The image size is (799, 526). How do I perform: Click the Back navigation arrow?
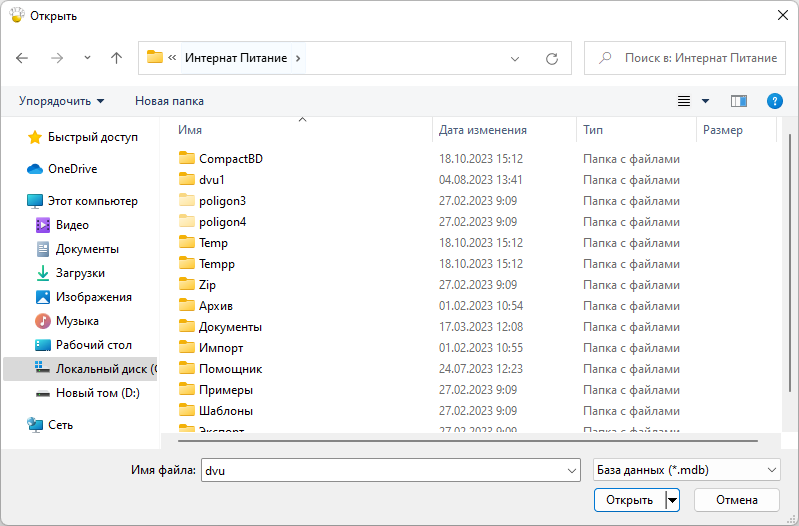[x=22, y=58]
